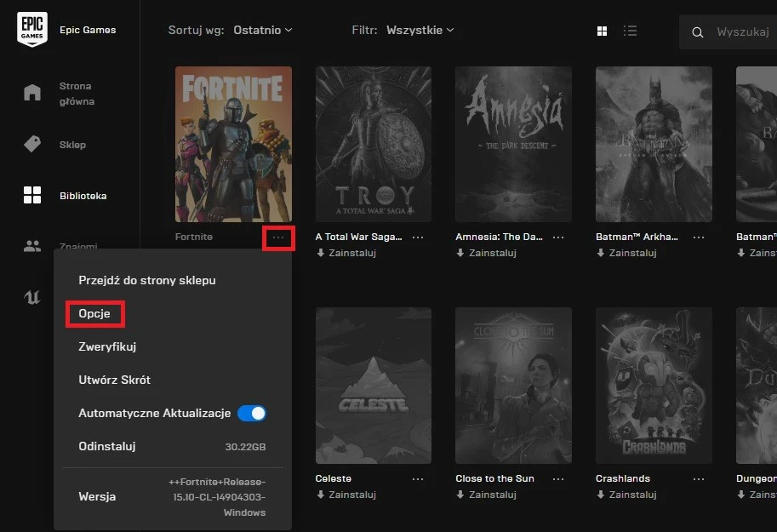Open Fortnite three-dot options menu

[278, 237]
